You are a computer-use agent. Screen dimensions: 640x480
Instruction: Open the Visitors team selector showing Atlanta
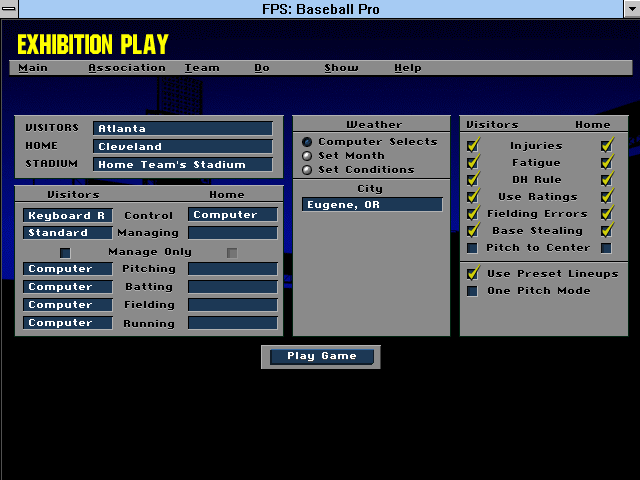[182, 129]
